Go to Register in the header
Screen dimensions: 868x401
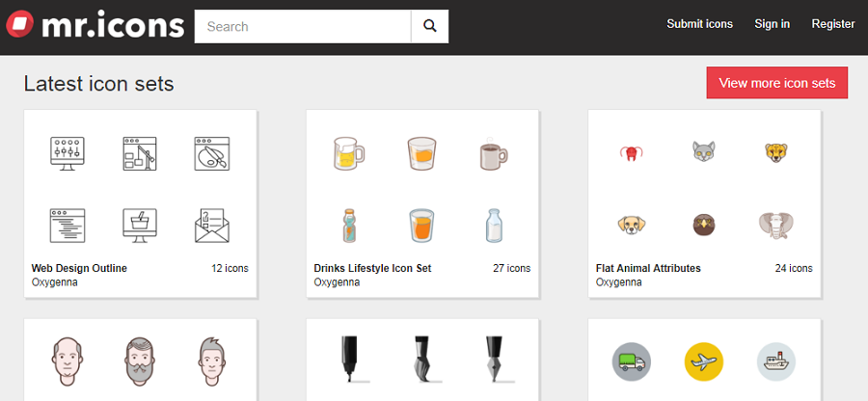(x=832, y=24)
